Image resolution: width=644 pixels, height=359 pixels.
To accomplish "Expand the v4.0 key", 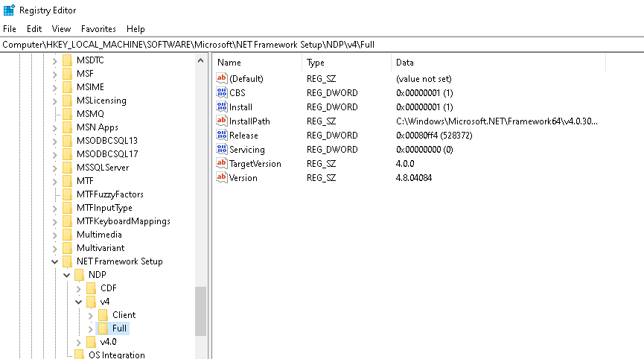I will point(78,343).
